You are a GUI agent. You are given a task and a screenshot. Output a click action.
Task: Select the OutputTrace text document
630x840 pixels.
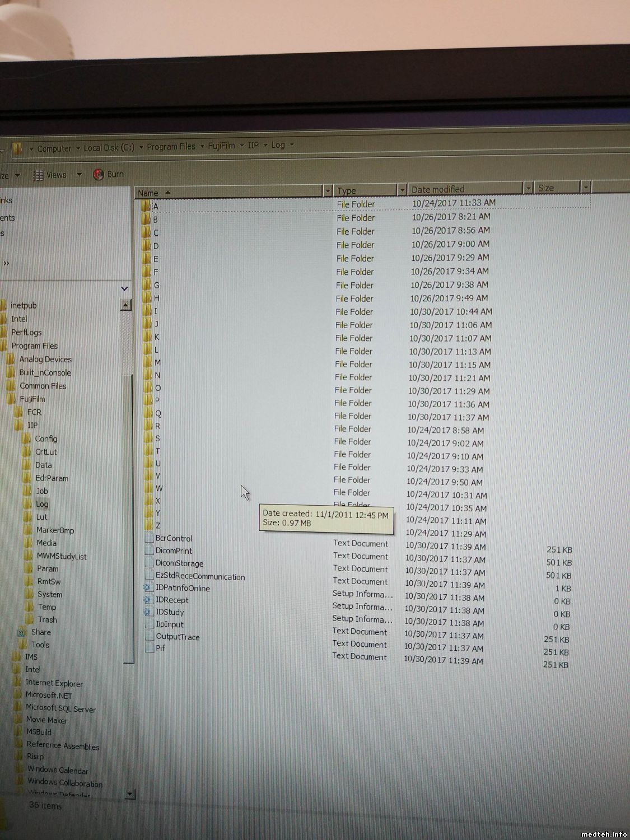point(178,637)
